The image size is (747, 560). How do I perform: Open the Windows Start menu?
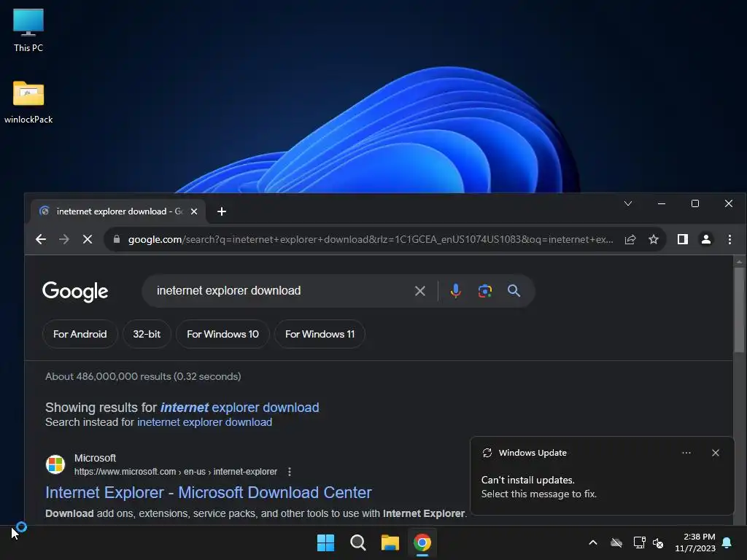pos(326,542)
